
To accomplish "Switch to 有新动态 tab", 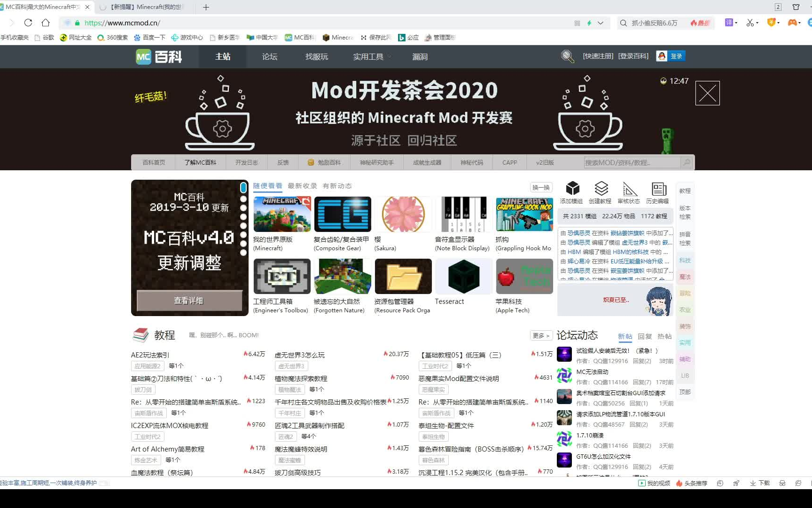I will [x=337, y=186].
